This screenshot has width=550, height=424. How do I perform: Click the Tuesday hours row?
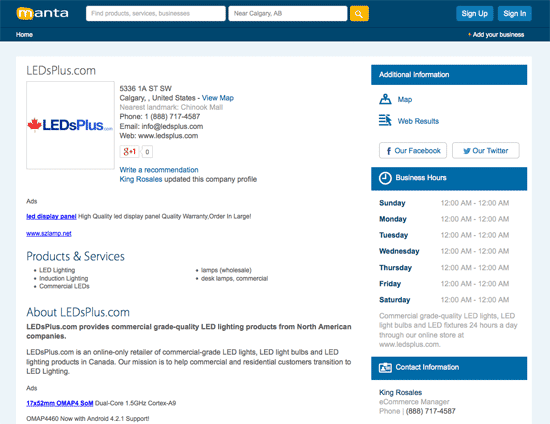coord(444,235)
